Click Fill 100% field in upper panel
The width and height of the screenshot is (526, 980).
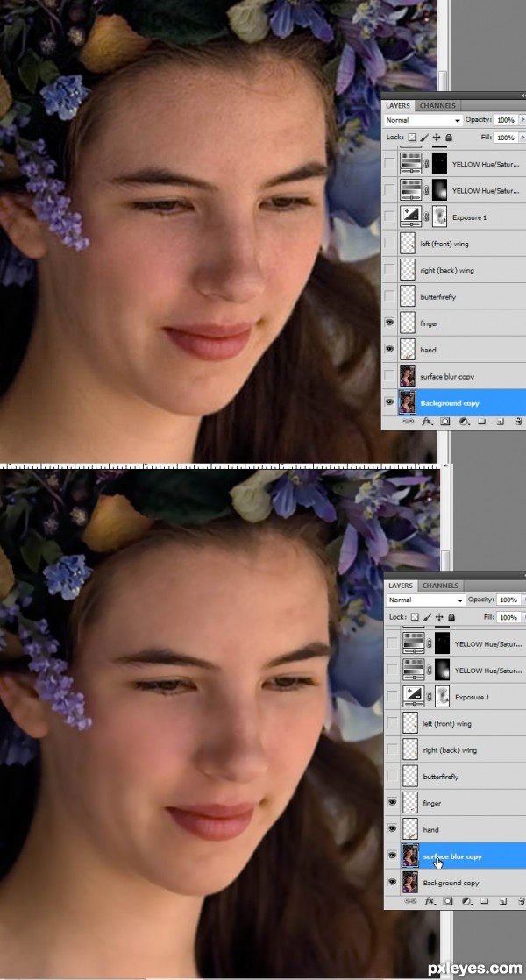tap(506, 138)
